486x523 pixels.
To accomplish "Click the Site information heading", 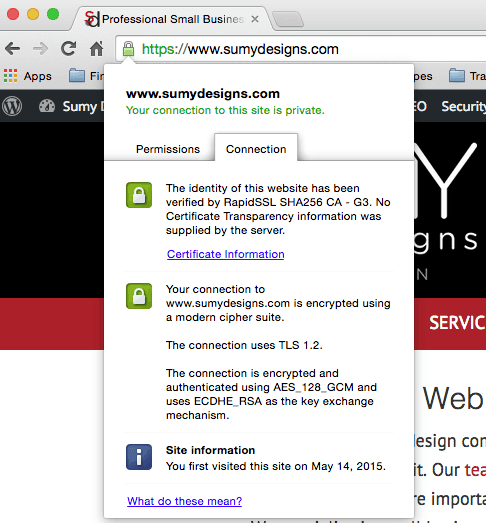I will 210,450.
